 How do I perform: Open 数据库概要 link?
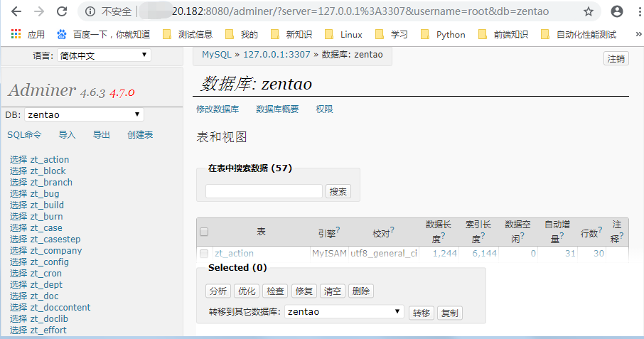click(x=277, y=109)
